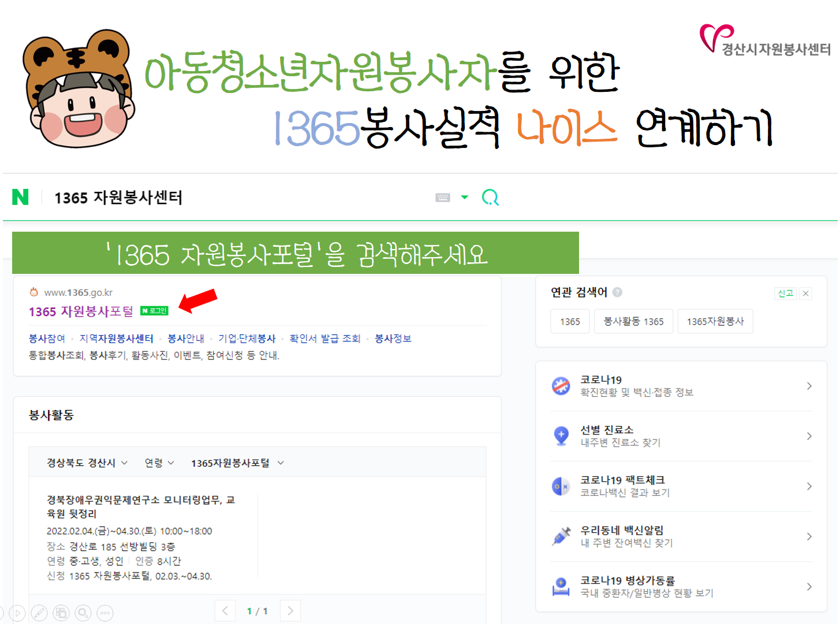The width and height of the screenshot is (840, 624).
Task: Click the 봉사참여 sublink
Action: click(47, 339)
